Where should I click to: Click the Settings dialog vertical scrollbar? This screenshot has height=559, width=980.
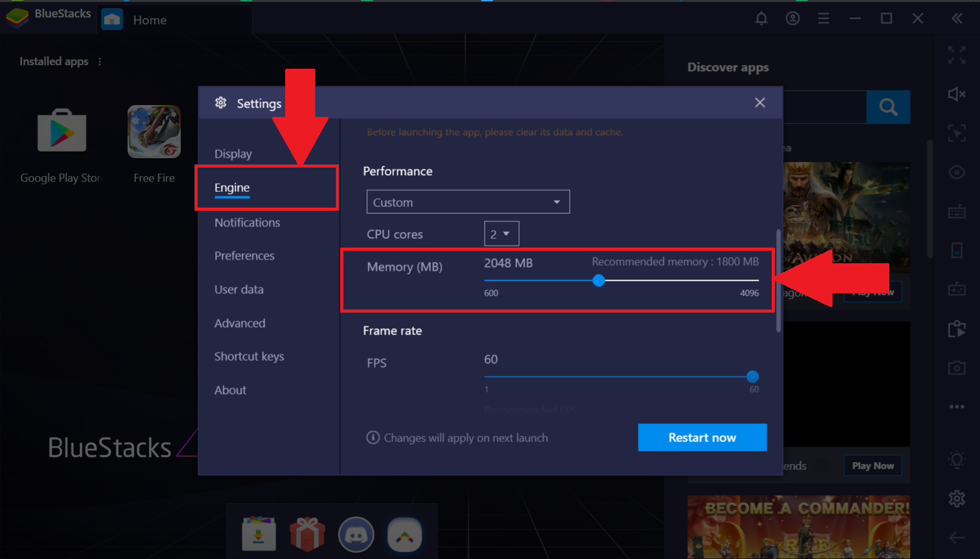coord(779,281)
